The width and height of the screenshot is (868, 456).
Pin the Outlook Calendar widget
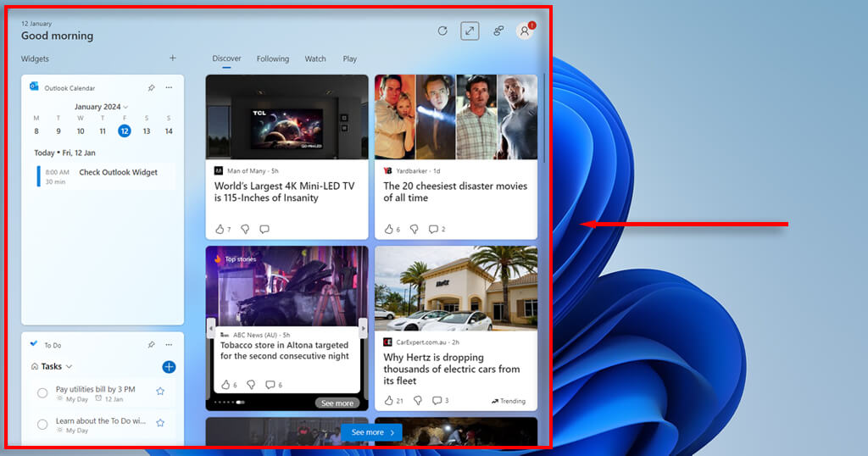152,87
